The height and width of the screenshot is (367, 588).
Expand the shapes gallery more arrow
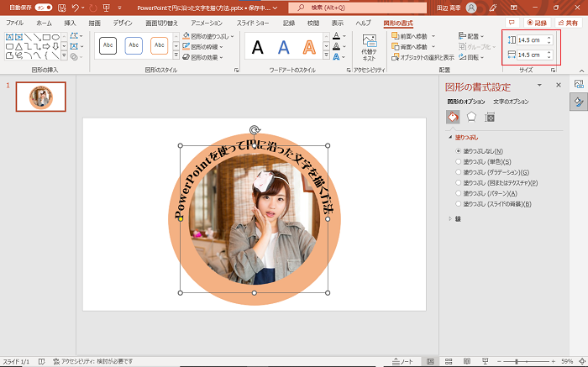64,56
